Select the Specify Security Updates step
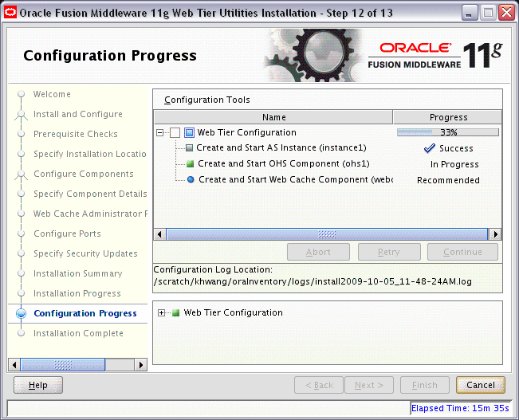 pos(85,253)
